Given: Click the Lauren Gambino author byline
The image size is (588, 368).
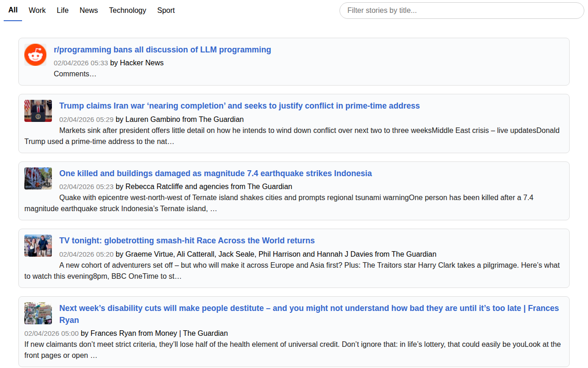Looking at the screenshot, I should coord(153,119).
